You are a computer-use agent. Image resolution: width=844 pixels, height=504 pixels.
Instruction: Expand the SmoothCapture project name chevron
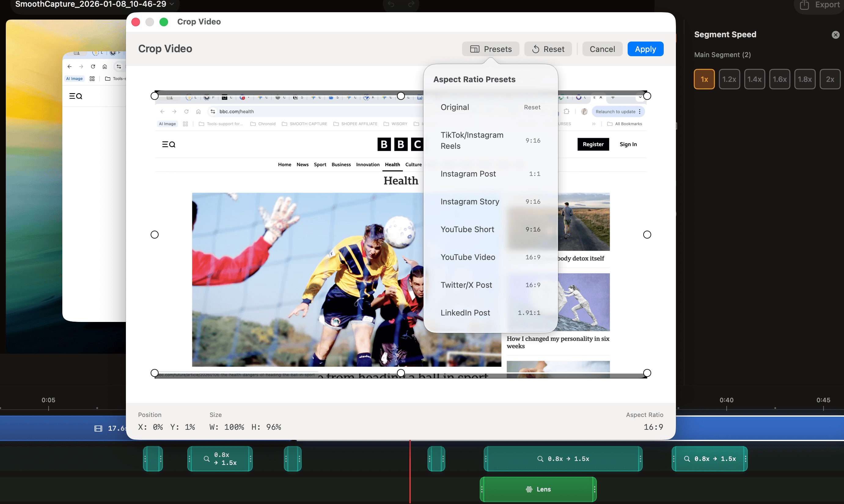[x=172, y=4]
